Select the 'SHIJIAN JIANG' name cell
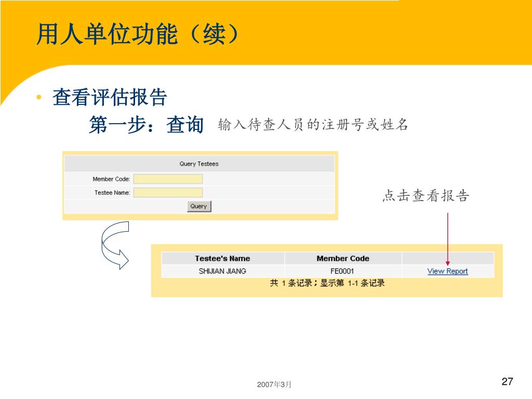The image size is (532, 399). point(222,271)
